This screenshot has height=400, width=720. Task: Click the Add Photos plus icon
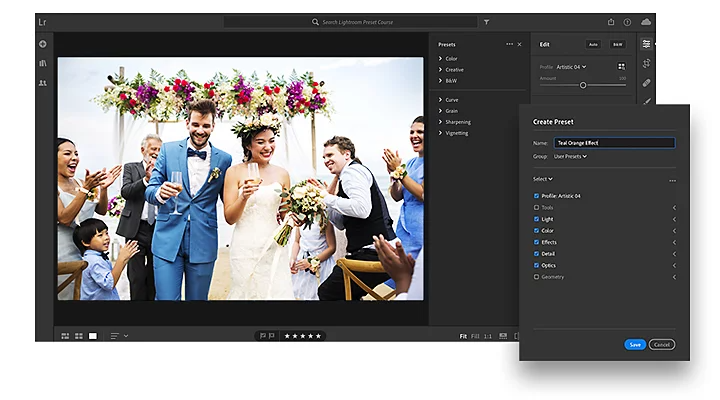43,44
